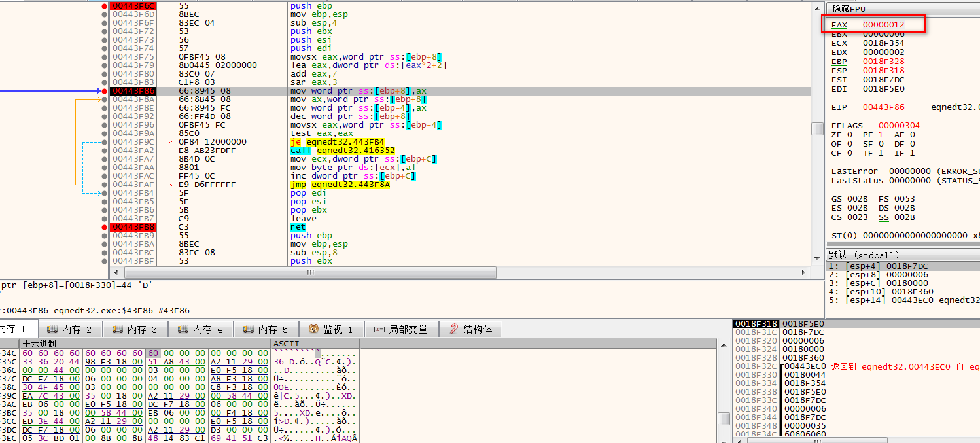Image resolution: width=980 pixels, height=443 pixels.
Task: Set breakpoint dot at address 00443F86
Action: 105,91
